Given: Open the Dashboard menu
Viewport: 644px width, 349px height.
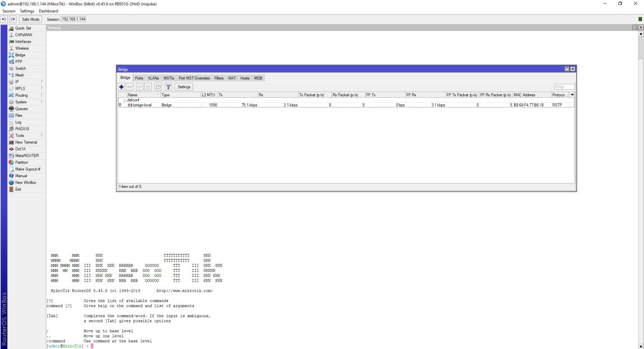Looking at the screenshot, I should coord(48,11).
